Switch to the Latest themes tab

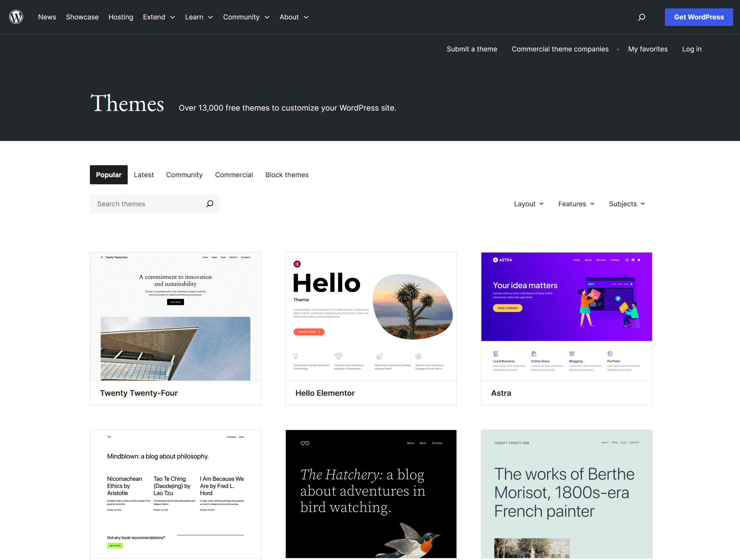(x=144, y=175)
